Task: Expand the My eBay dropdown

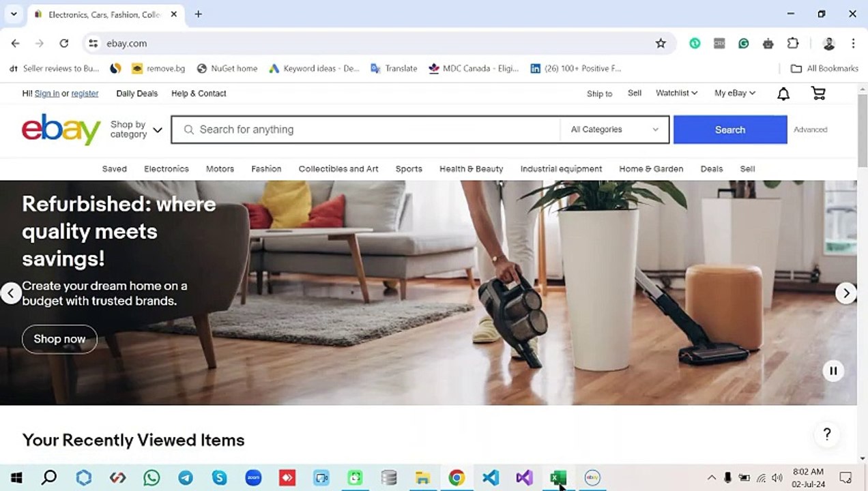Action: click(x=735, y=93)
